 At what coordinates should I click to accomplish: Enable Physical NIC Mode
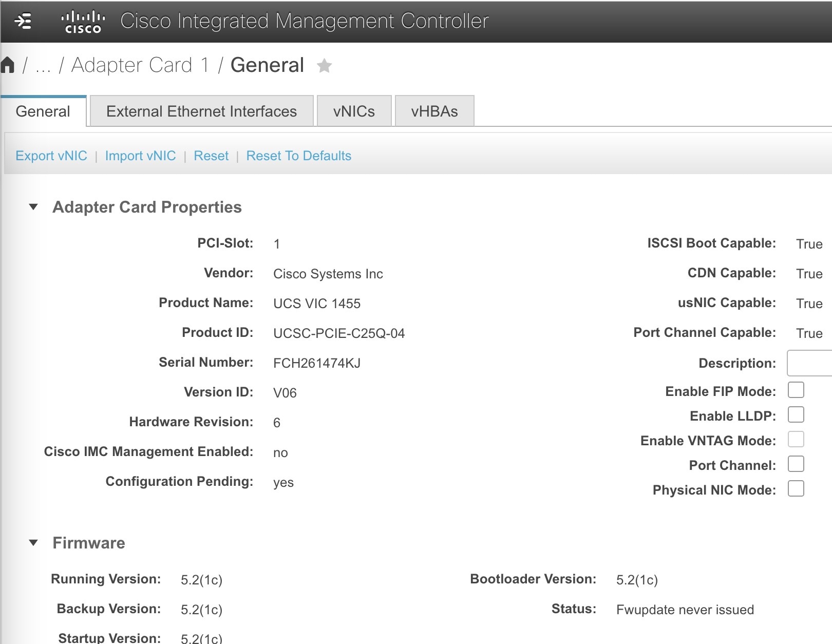pos(797,489)
